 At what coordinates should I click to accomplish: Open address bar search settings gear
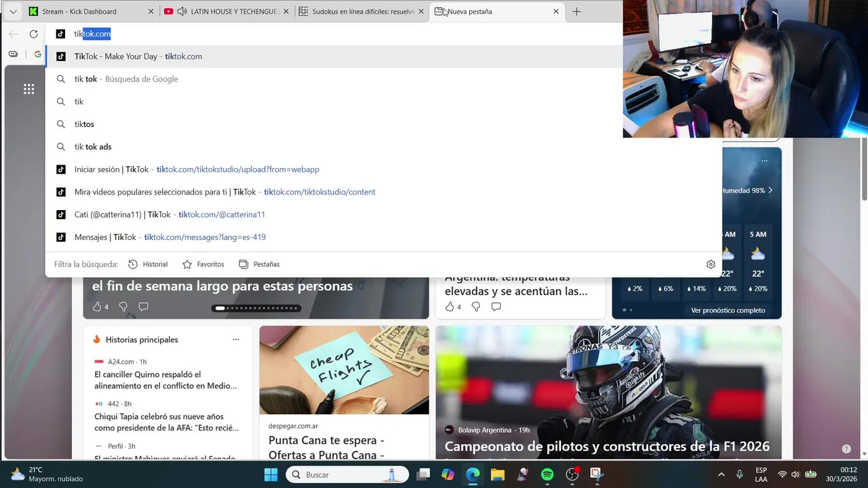coord(711,264)
